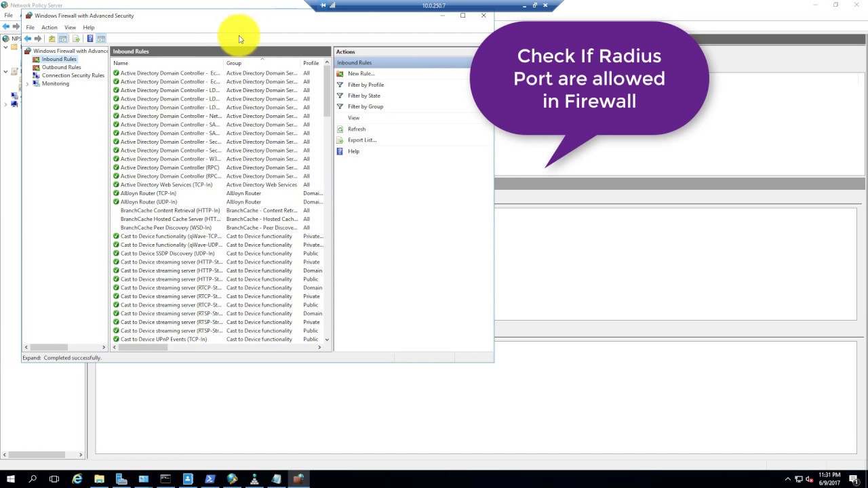This screenshot has width=868, height=488.
Task: Launch Internet Explorer from taskbar
Action: (x=77, y=479)
